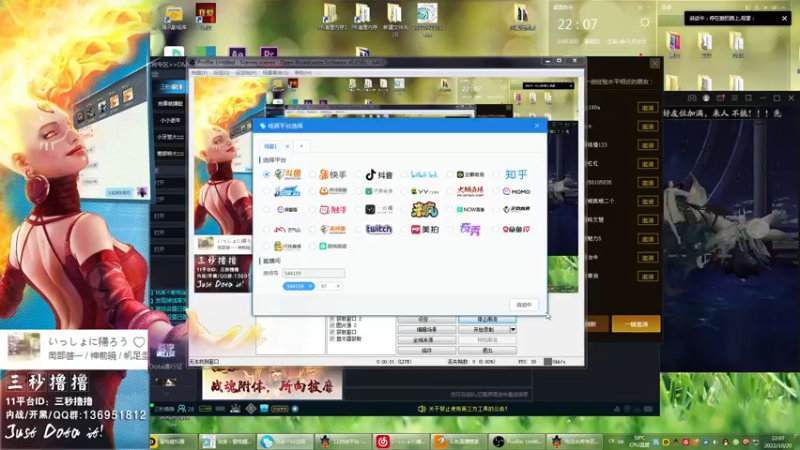The width and height of the screenshot is (800, 450).
Task: Click the sunny weather icon in clock widget
Action: (x=645, y=22)
